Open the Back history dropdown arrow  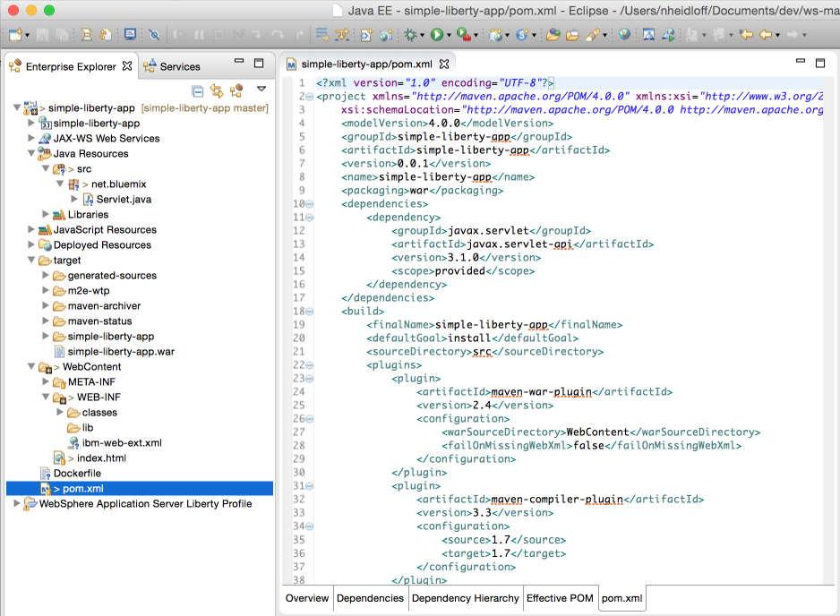pyautogui.click(x=777, y=35)
